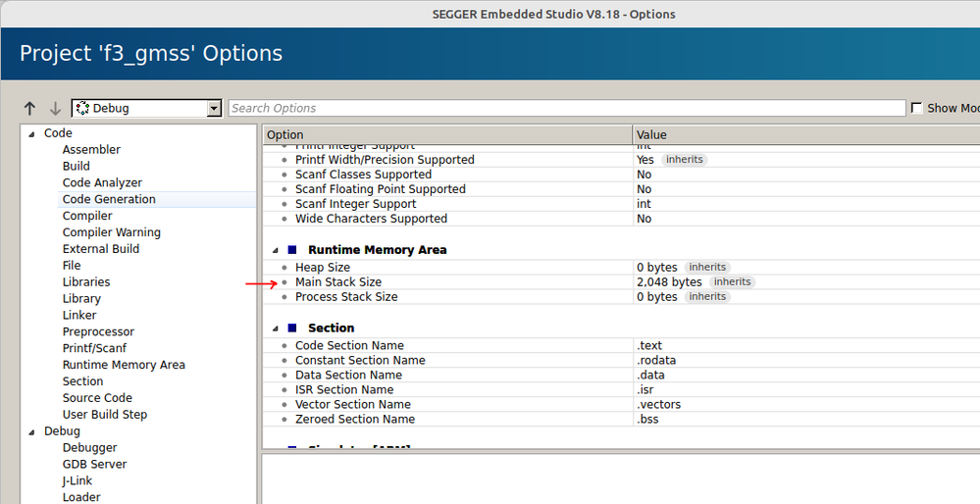This screenshot has width=980, height=504.
Task: Select Compiler Warning in the tree
Action: coord(111,232)
